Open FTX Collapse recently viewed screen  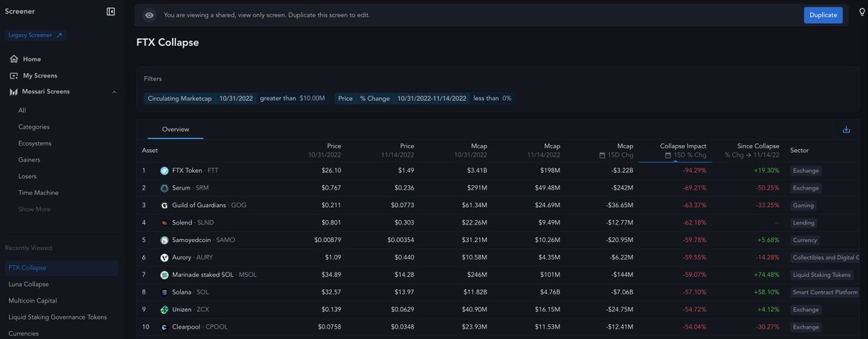tap(60, 268)
